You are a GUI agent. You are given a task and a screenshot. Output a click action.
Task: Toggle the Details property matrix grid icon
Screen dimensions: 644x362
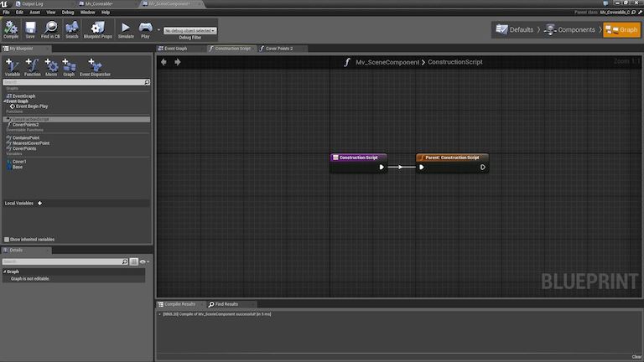click(x=134, y=261)
